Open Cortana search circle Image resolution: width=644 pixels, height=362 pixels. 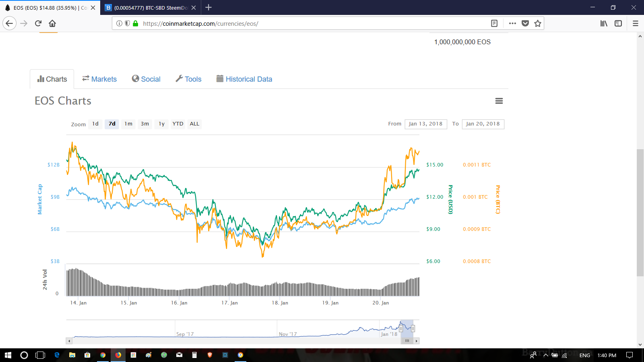[24, 355]
